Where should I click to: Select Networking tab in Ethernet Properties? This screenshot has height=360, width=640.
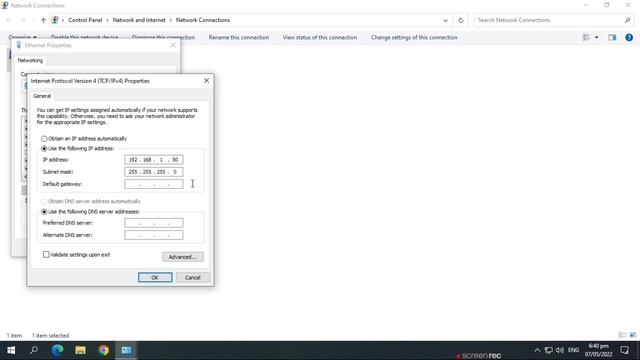[30, 60]
